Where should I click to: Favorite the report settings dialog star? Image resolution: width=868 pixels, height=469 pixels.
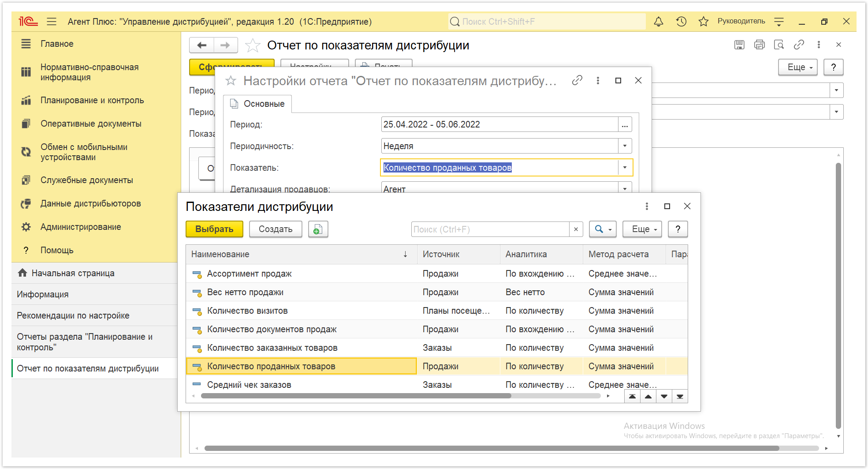231,81
